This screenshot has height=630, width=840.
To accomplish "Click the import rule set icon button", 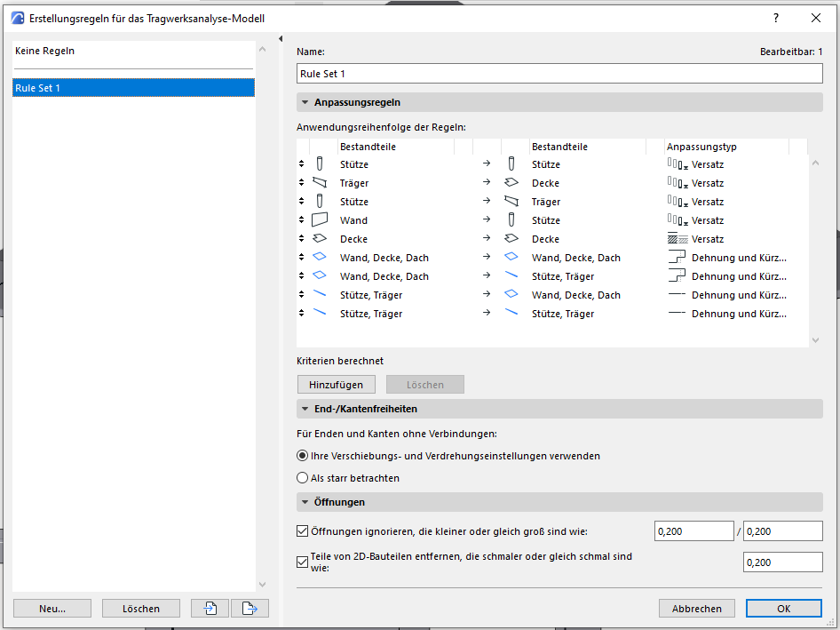I will (211, 609).
